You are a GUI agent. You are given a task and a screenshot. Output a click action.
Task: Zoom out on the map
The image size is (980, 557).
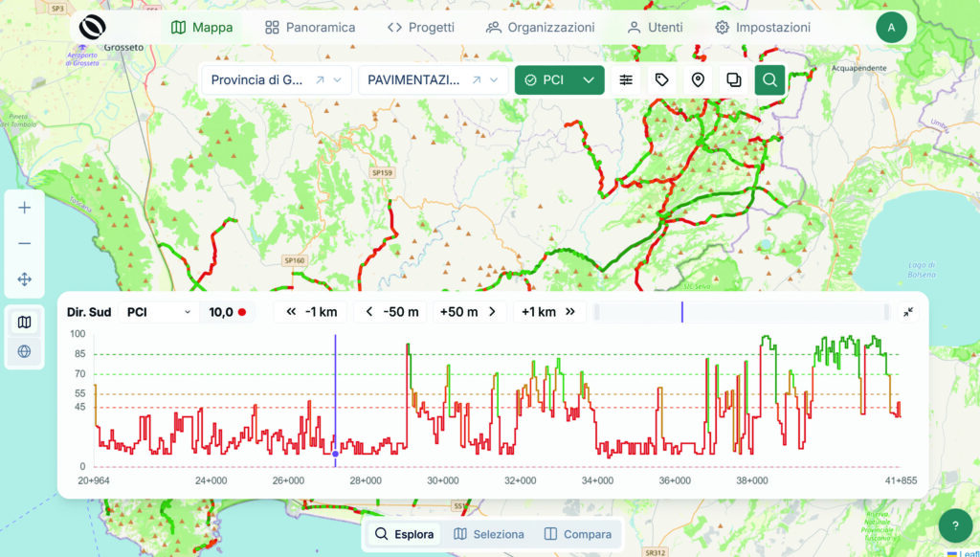tap(24, 243)
